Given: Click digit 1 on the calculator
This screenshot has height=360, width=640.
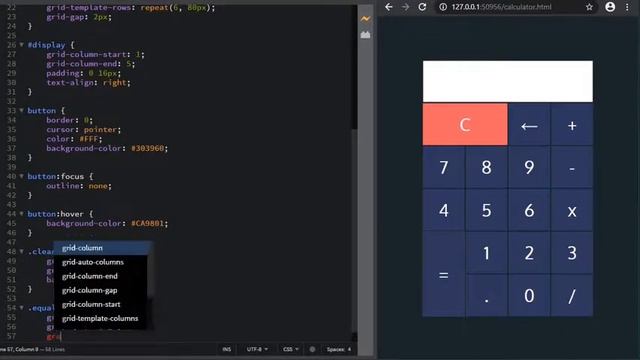Looking at the screenshot, I should coord(487,253).
